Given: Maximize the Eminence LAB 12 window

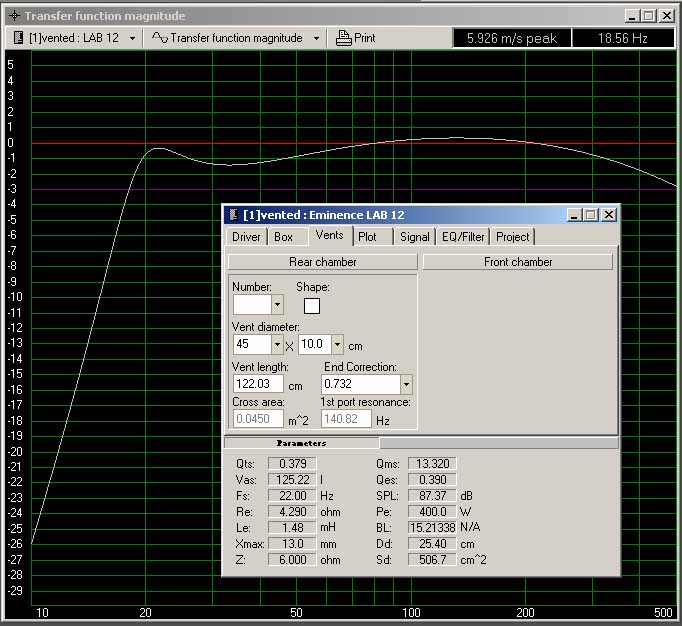Looking at the screenshot, I should tap(591, 215).
